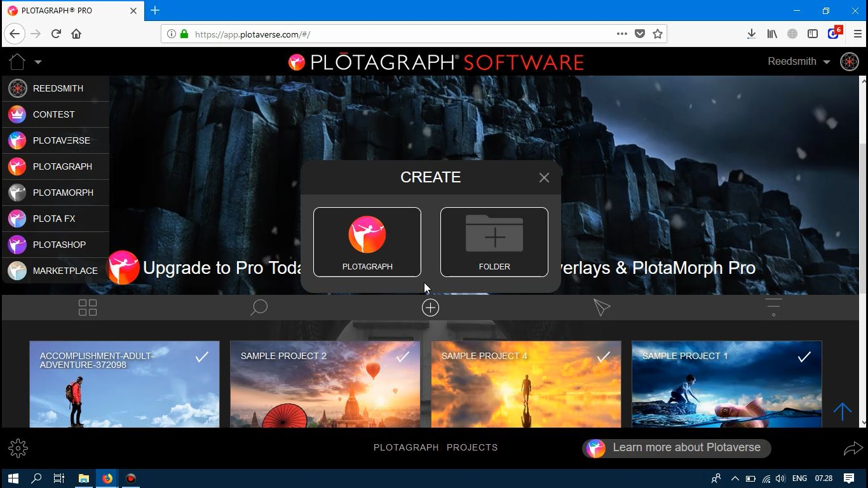
Task: Toggle Firefox sidebar view icon
Action: [x=813, y=34]
